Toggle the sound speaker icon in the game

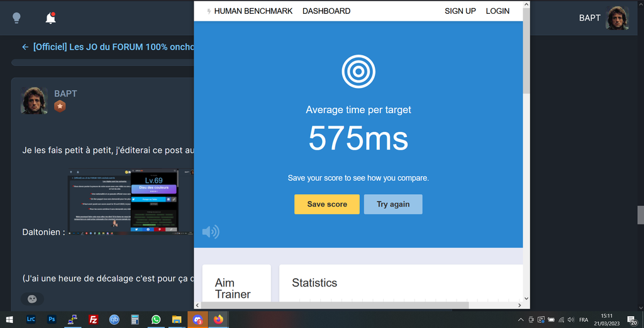[x=211, y=232]
